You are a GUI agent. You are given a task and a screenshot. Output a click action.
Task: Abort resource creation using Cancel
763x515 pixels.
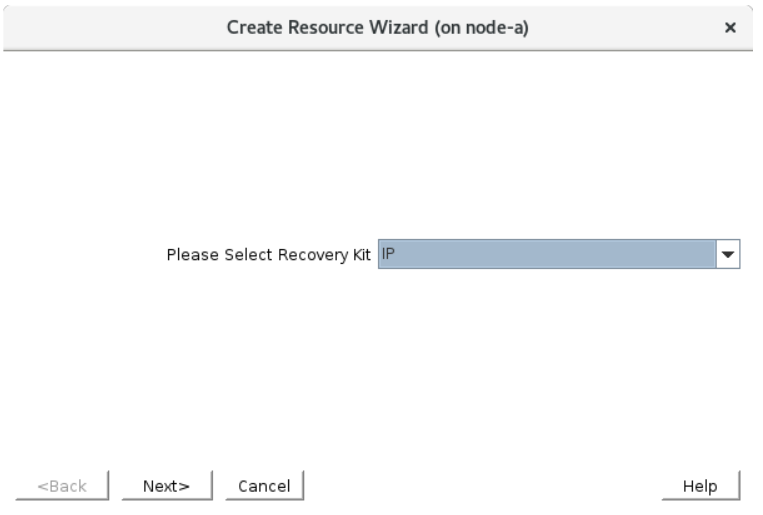pos(264,486)
